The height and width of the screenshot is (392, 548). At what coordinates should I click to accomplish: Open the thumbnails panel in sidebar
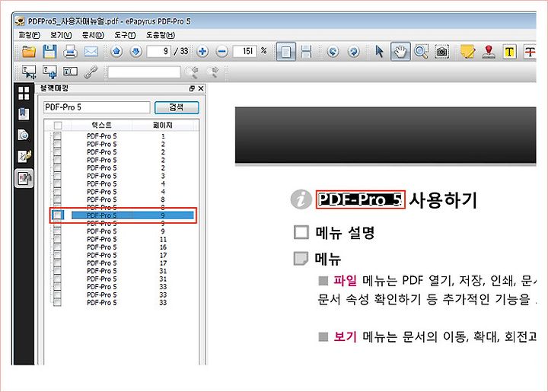click(x=24, y=93)
